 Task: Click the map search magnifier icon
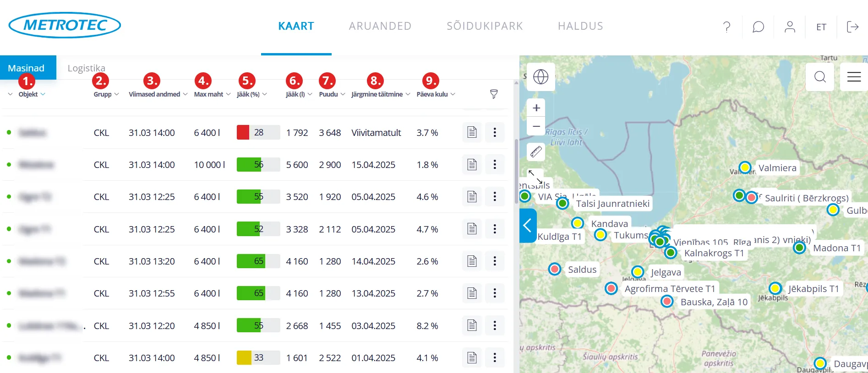820,76
